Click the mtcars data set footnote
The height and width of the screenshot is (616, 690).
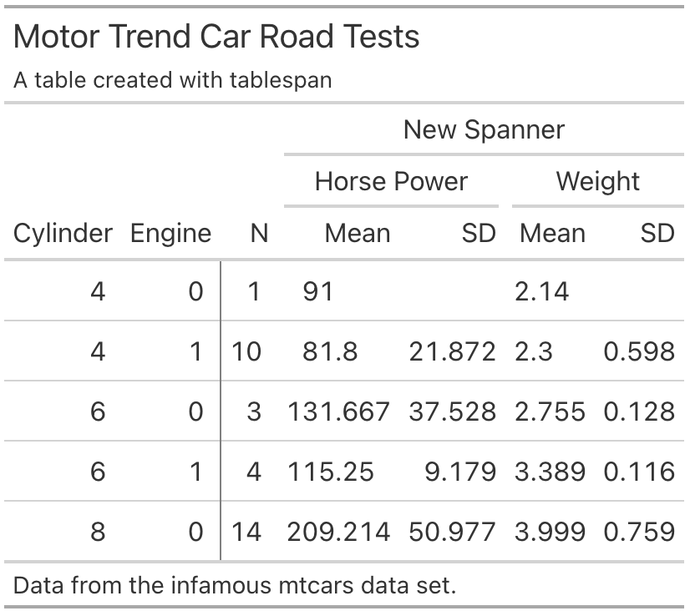(x=236, y=585)
